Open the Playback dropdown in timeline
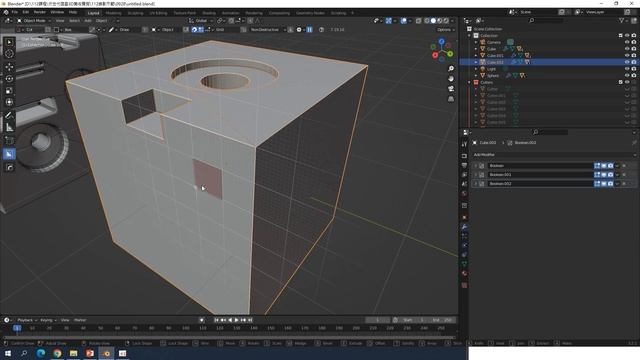This screenshot has width=640, height=360. [27, 320]
